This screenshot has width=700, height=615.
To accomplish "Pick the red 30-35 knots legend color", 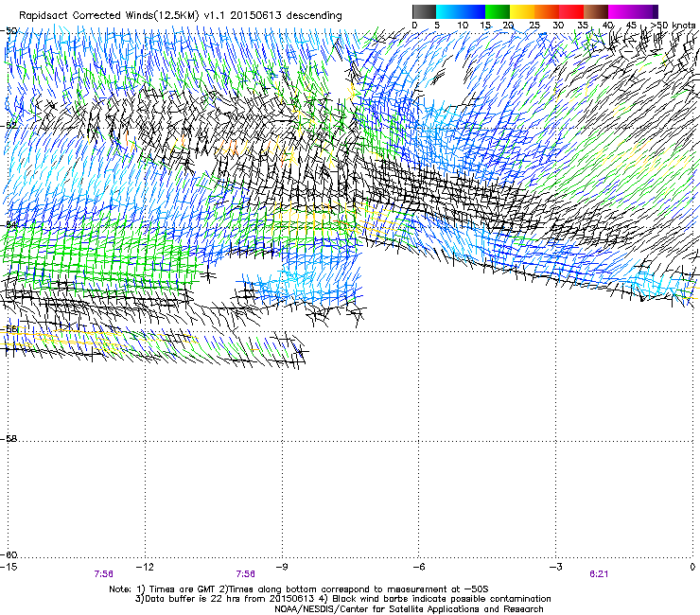I will (571, 11).
